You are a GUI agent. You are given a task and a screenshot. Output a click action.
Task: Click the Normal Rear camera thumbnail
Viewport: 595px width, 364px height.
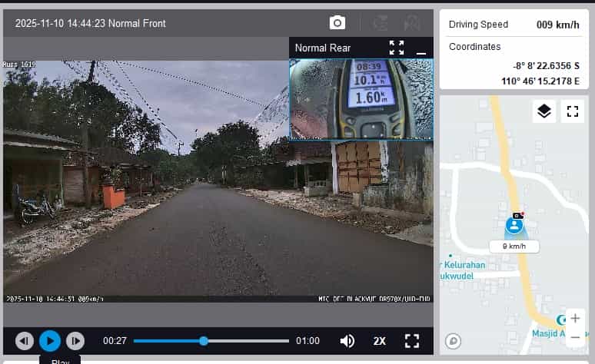(x=361, y=98)
